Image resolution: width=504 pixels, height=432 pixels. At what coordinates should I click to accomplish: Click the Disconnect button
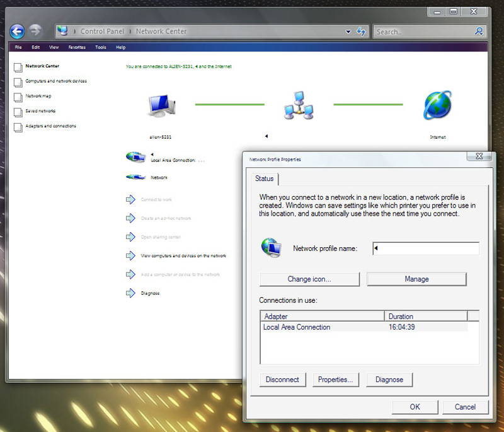[283, 380]
